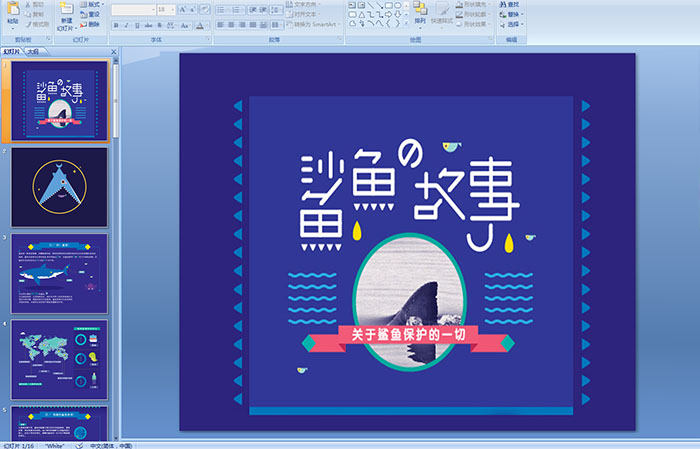Viewport: 700px width, 449px height.
Task: Select slide 4 thumbnail with world map
Action: pyautogui.click(x=59, y=360)
